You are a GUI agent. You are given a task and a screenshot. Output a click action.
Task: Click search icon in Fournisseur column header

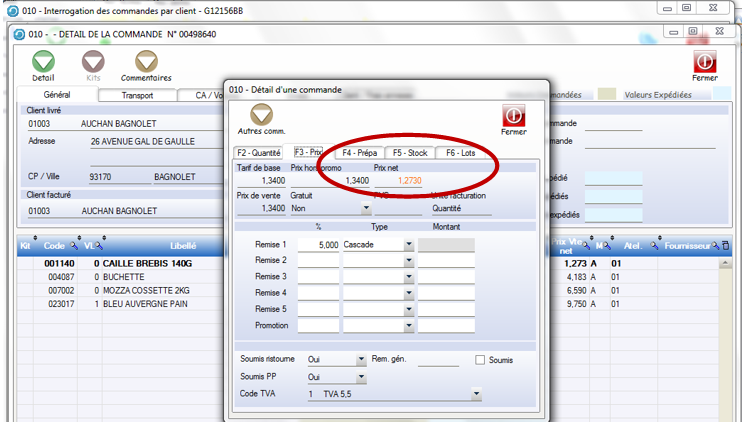[715, 245]
